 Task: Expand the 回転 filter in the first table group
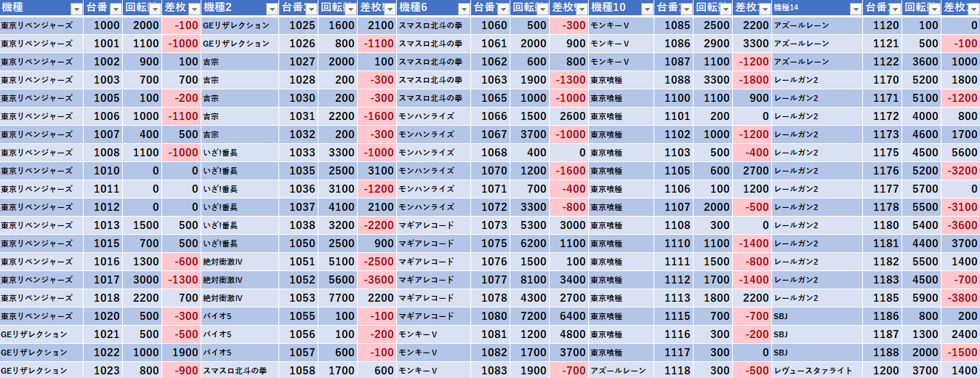[154, 9]
